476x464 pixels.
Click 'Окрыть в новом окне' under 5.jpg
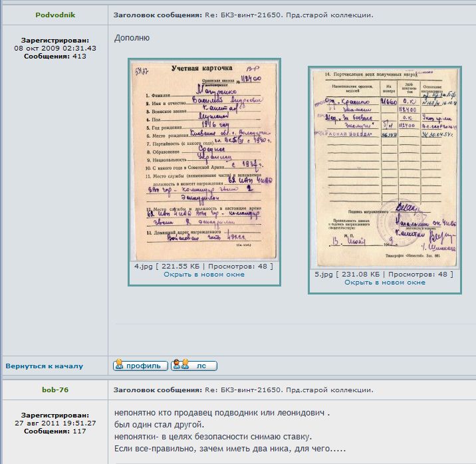point(384,283)
